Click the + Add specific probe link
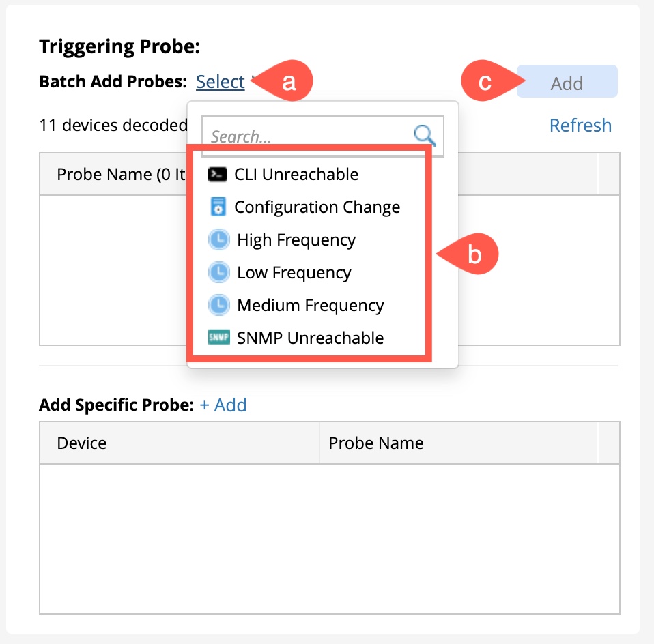The image size is (654, 644). [x=223, y=405]
